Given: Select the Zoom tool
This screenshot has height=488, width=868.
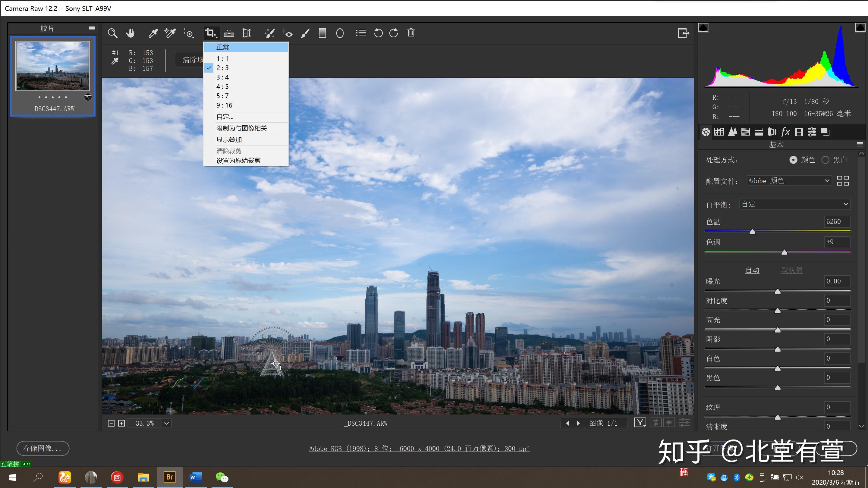Looking at the screenshot, I should pyautogui.click(x=113, y=33).
